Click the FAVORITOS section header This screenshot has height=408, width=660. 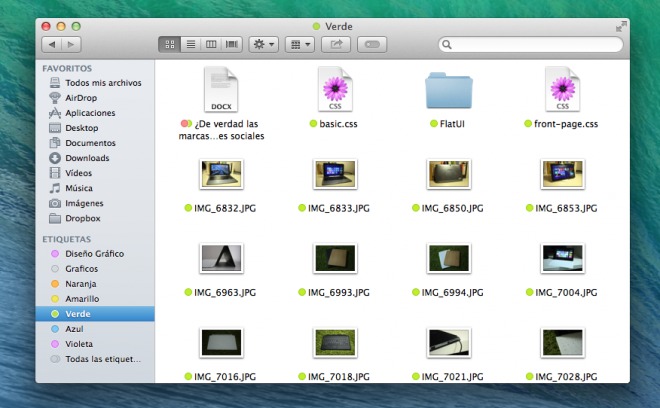(x=67, y=68)
